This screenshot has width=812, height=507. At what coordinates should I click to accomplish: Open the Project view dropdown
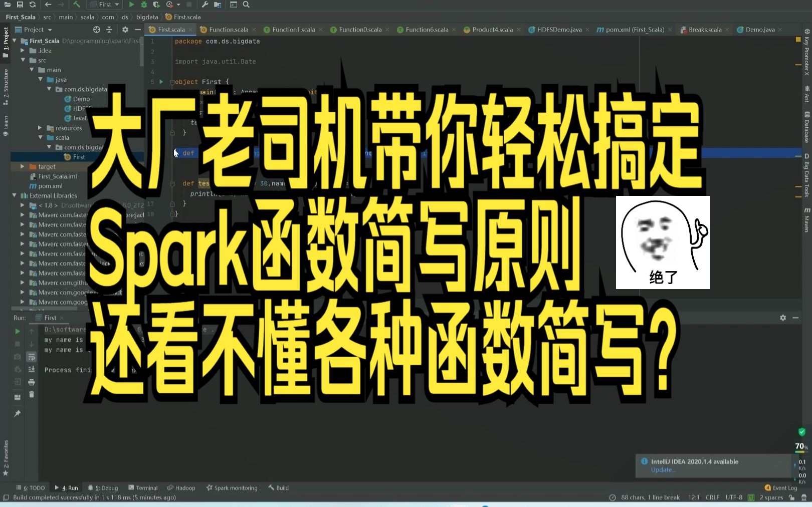[34, 30]
